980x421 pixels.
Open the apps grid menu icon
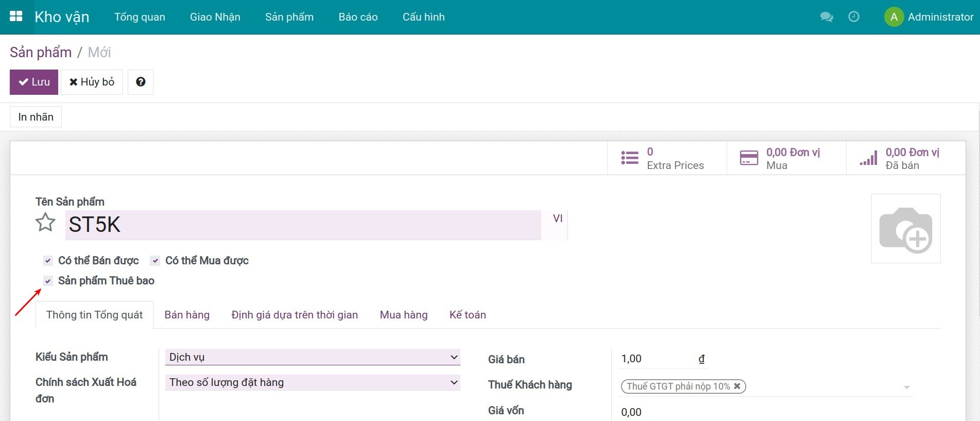coord(16,16)
